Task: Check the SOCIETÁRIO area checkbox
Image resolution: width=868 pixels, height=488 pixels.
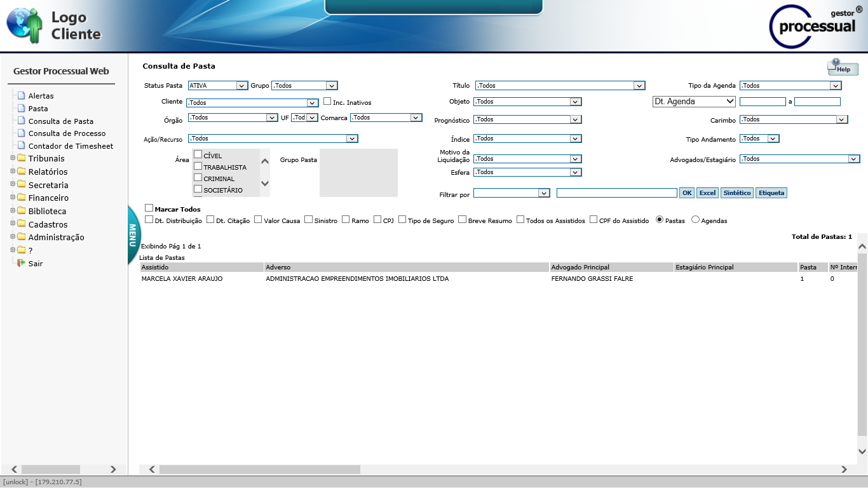Action: [x=198, y=189]
